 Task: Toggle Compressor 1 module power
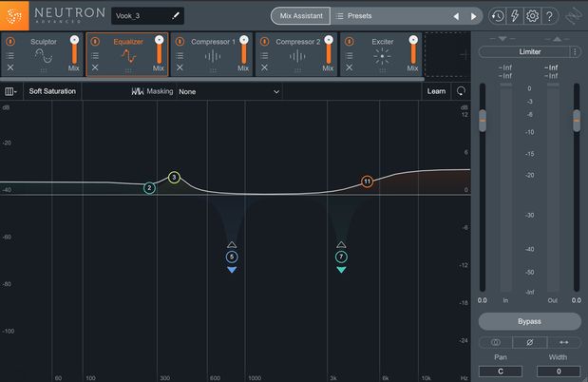point(180,41)
